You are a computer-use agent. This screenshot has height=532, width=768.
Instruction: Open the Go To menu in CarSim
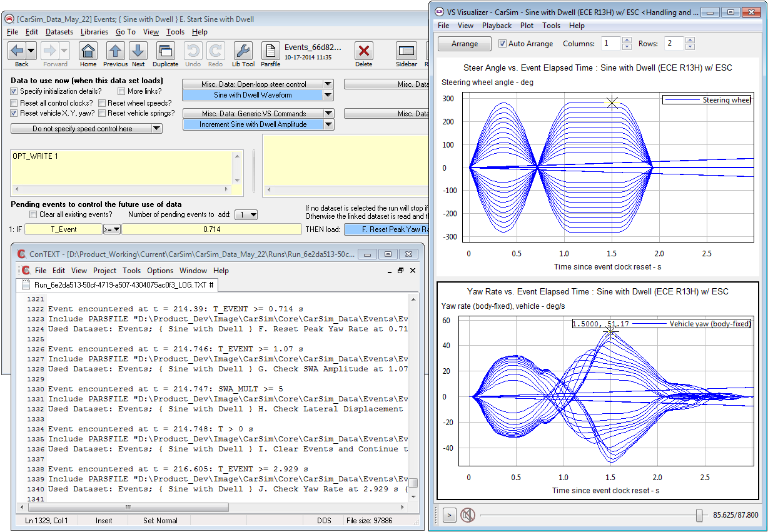pos(126,32)
